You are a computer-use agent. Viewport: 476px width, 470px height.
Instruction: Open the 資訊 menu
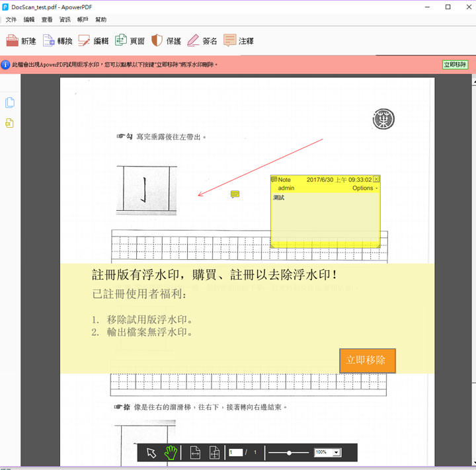click(x=65, y=20)
